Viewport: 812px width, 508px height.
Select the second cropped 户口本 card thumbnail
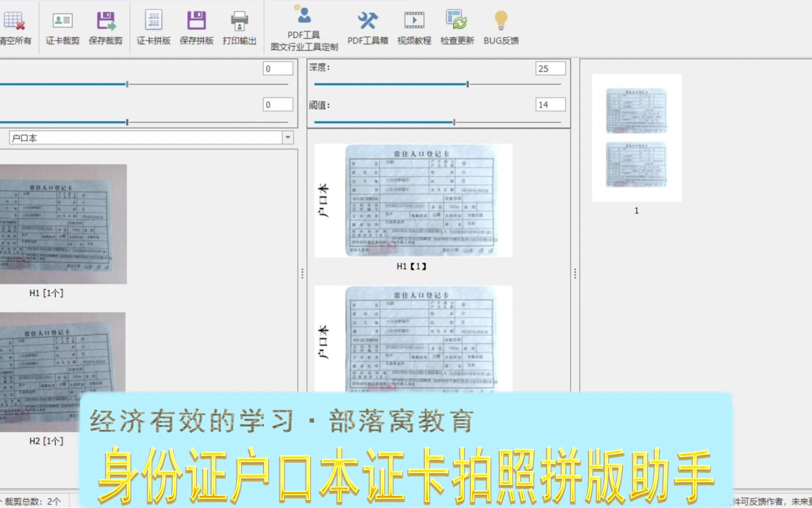[x=414, y=339]
